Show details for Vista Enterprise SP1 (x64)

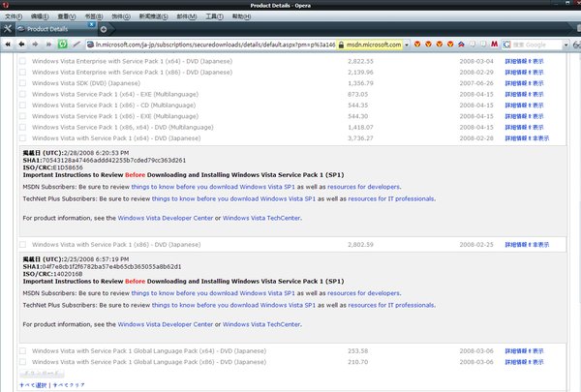[x=524, y=61]
